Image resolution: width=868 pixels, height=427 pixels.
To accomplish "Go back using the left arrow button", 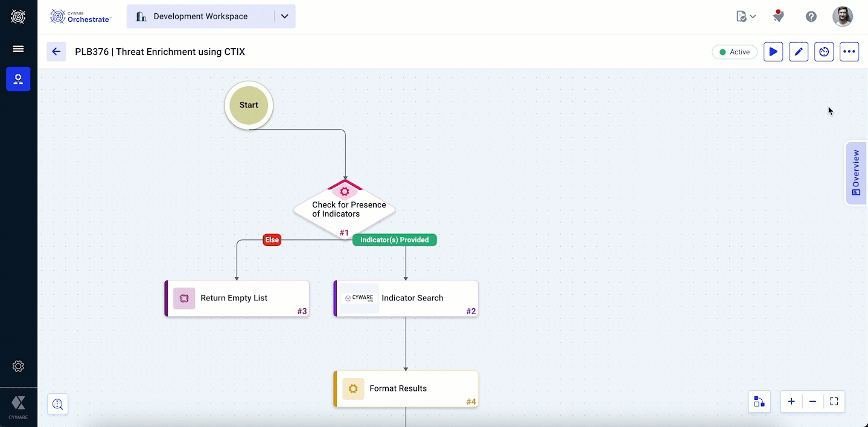I will 56,52.
